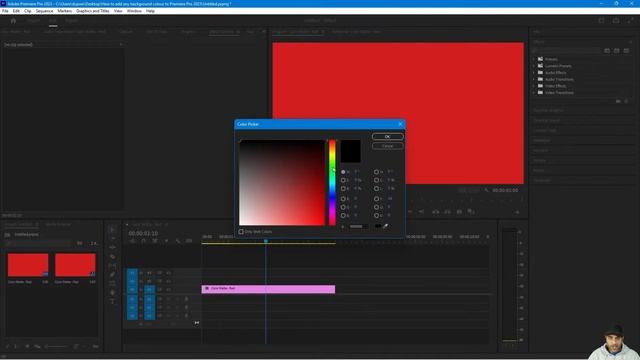Open Quick Export icon in header
Screen dimensions: 640x360
click(x=616, y=20)
